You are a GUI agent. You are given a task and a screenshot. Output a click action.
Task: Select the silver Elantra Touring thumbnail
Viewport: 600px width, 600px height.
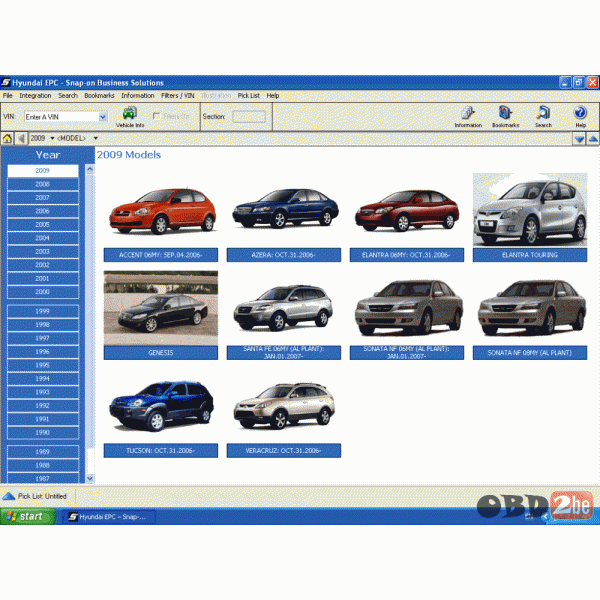tap(530, 210)
